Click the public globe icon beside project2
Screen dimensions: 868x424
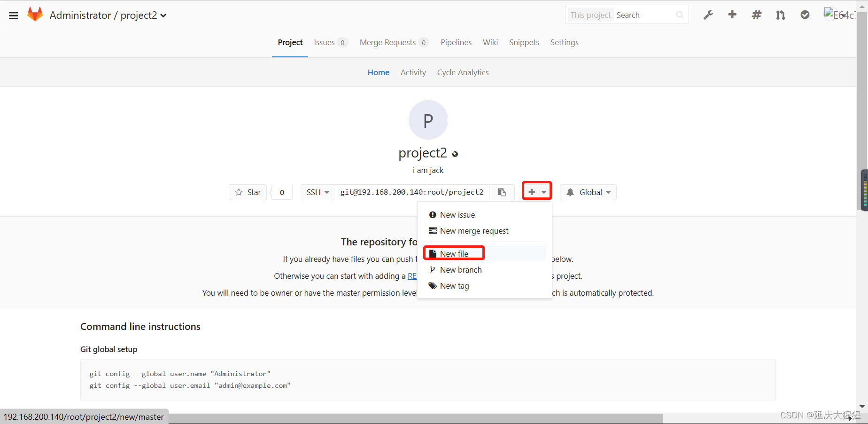click(x=455, y=154)
